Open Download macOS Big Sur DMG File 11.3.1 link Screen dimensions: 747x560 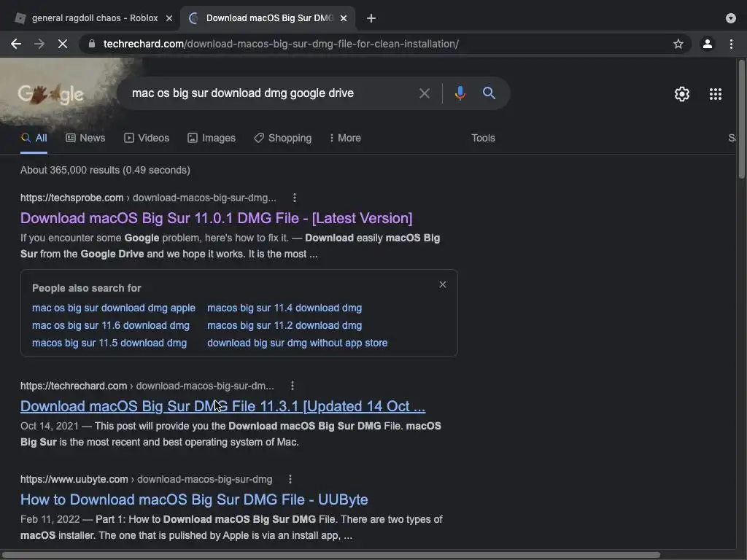tap(222, 406)
